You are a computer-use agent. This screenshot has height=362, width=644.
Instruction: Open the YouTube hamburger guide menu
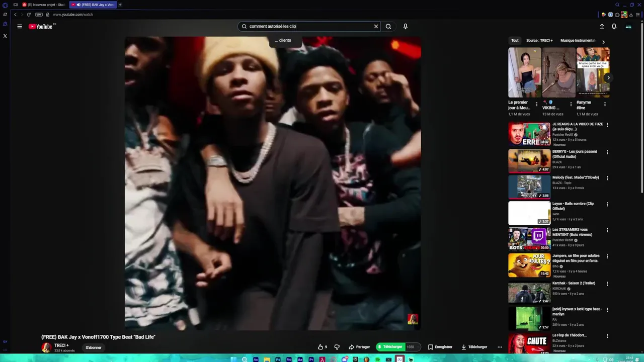(20, 27)
